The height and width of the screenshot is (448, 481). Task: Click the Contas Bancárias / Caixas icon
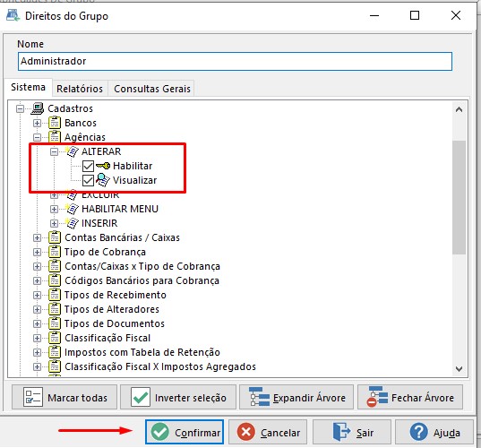55,237
